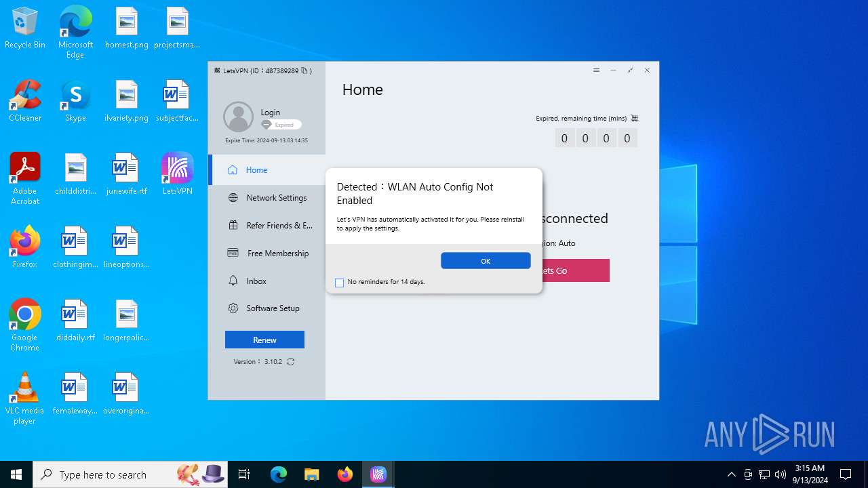Open the Recycle Bin desktop icon
Image resolution: width=868 pixels, height=488 pixels.
25,28
